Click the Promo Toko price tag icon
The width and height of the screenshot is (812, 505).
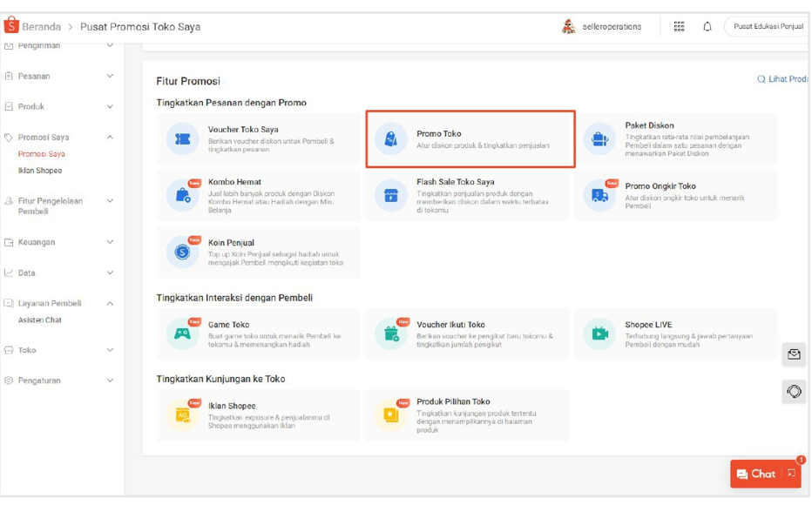391,138
